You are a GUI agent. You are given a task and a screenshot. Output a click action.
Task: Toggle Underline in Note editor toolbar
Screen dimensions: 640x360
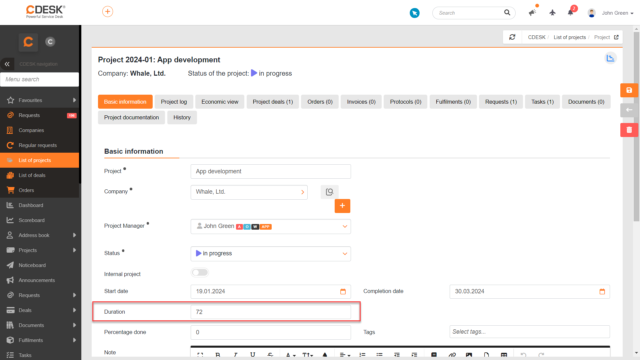click(x=253, y=355)
